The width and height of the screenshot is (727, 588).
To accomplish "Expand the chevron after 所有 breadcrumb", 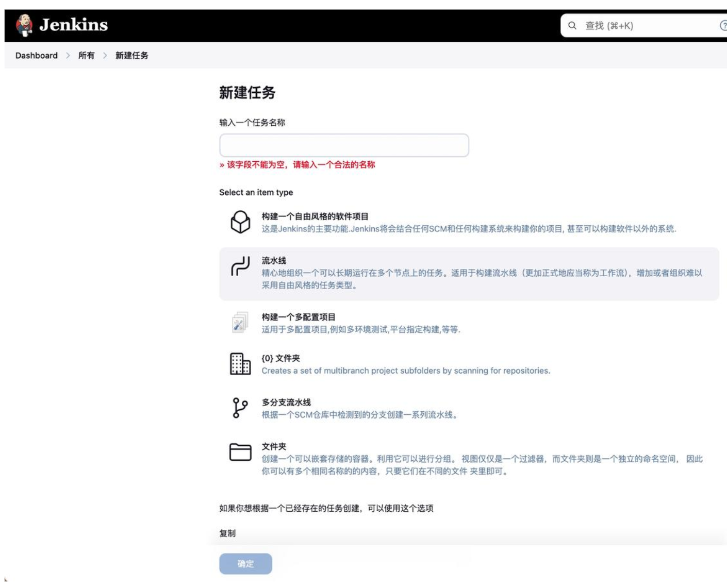I will (x=105, y=55).
